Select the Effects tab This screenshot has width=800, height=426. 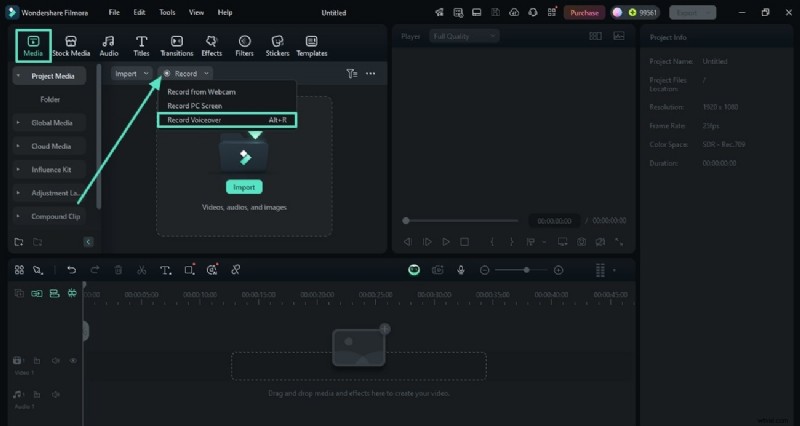(x=211, y=46)
